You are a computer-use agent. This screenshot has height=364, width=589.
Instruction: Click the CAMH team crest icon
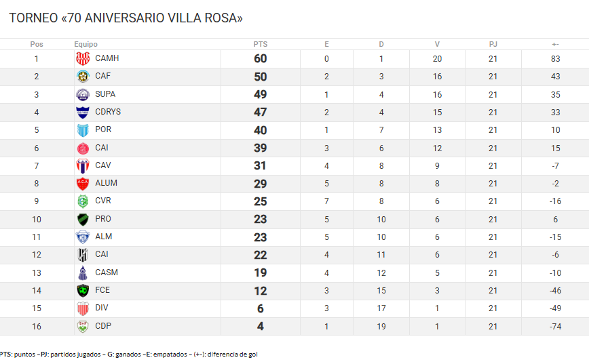tap(83, 58)
